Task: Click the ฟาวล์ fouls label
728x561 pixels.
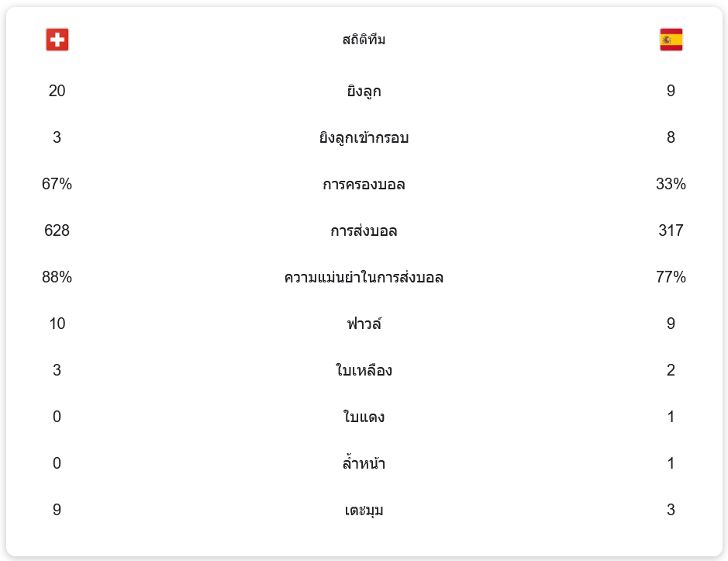Action: 364,324
